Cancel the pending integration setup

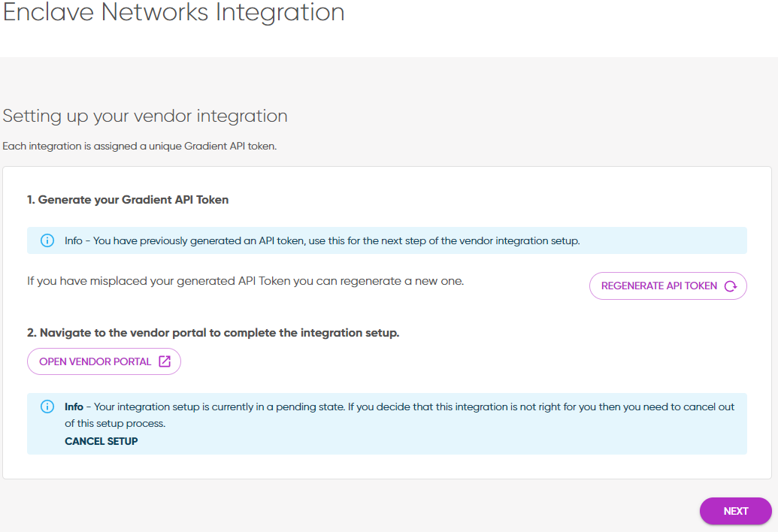(x=101, y=441)
